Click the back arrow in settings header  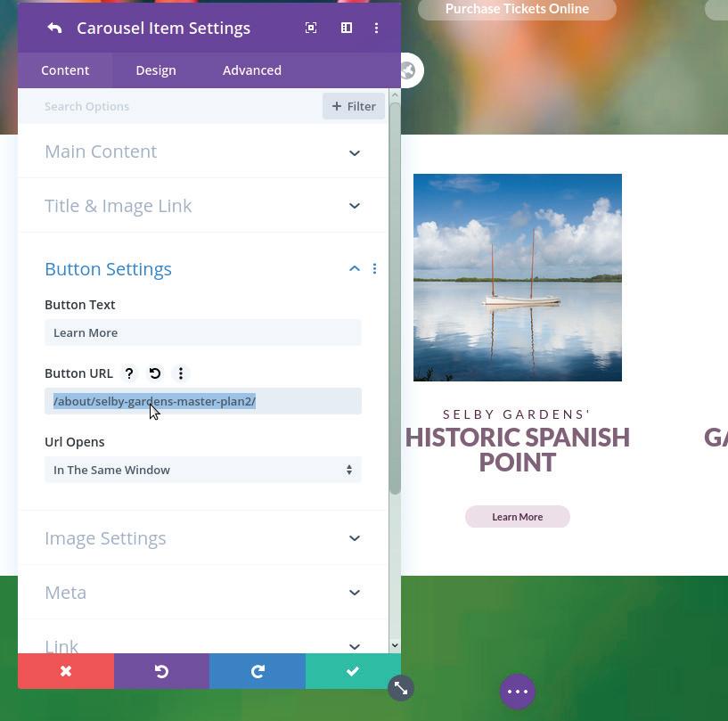coord(54,29)
